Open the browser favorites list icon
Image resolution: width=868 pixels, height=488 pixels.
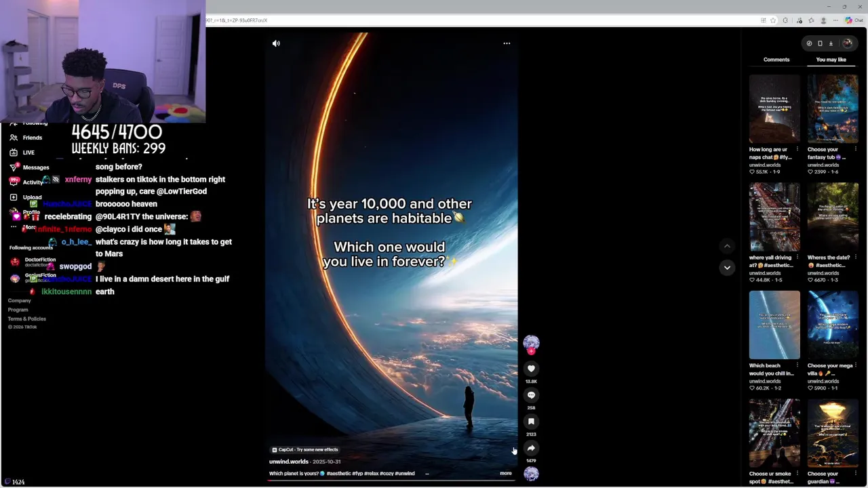point(811,20)
